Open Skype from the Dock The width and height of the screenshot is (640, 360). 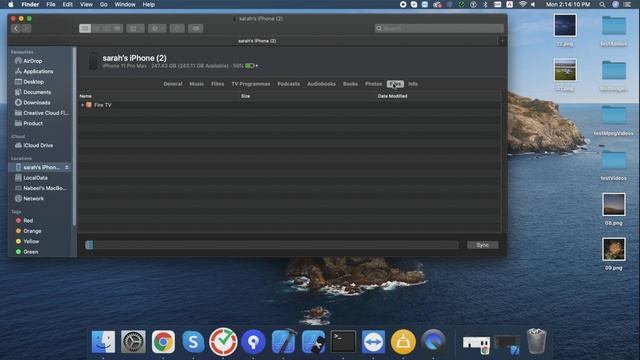click(x=193, y=342)
